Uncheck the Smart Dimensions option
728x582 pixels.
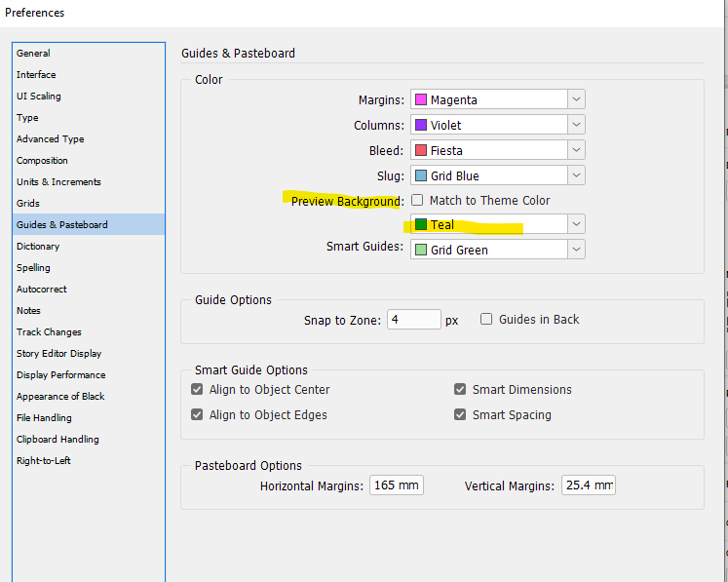click(460, 389)
